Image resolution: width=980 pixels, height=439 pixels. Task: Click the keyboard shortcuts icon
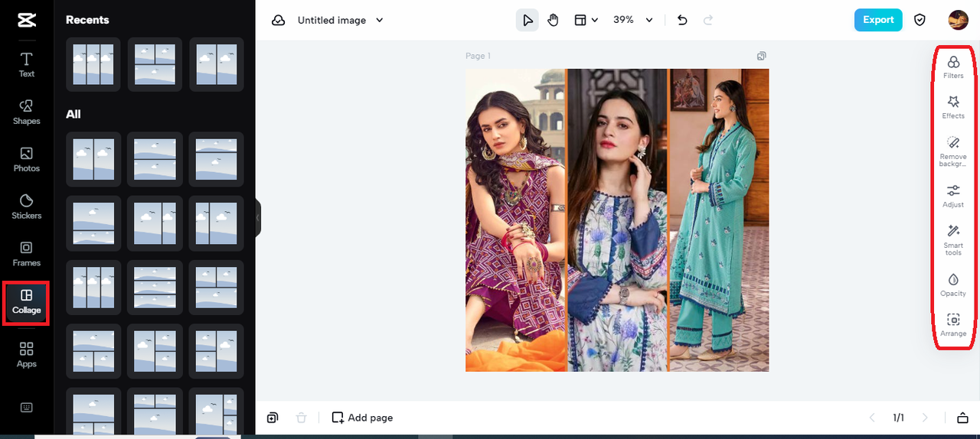(27, 408)
